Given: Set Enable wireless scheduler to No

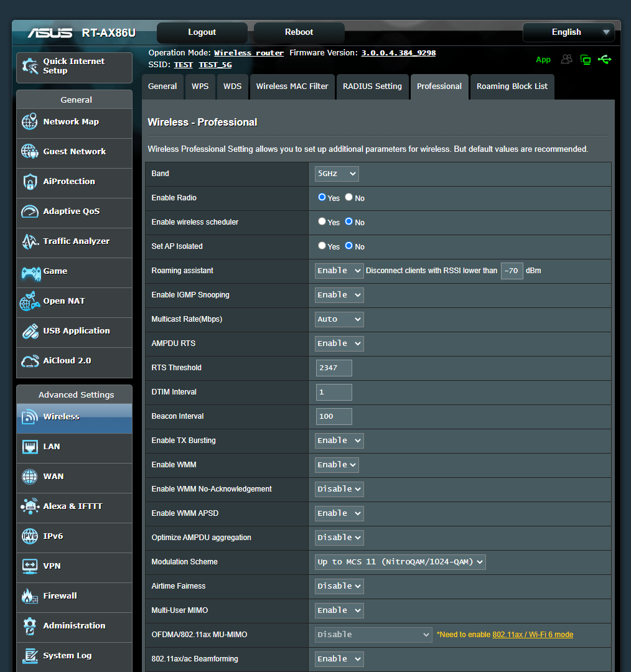Looking at the screenshot, I should (x=349, y=222).
